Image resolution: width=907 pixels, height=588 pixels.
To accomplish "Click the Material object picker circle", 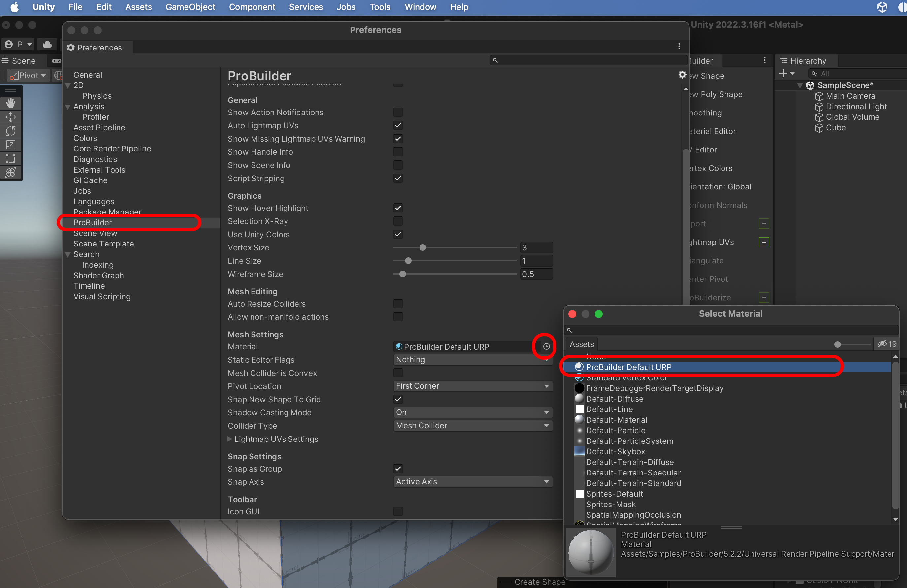I will pos(546,346).
